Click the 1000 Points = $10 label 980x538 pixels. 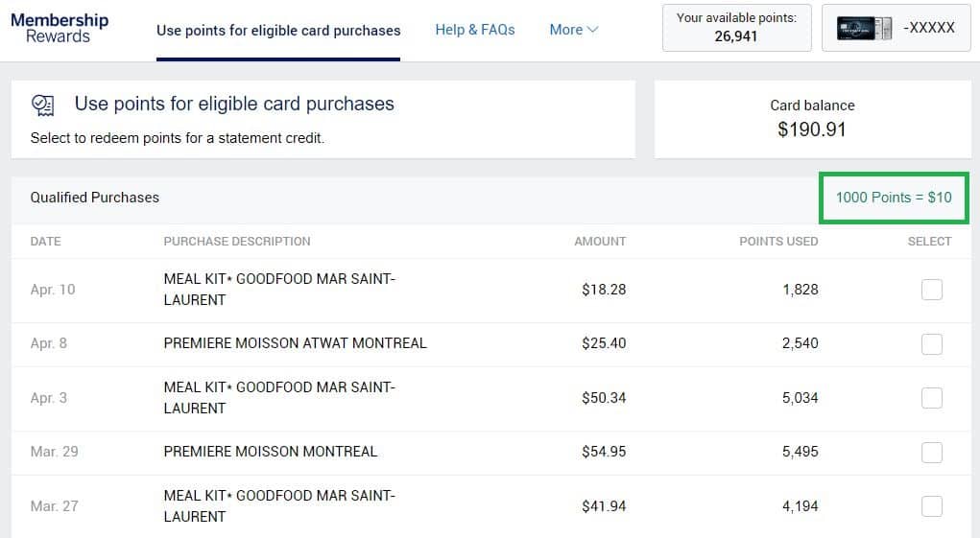pos(894,198)
